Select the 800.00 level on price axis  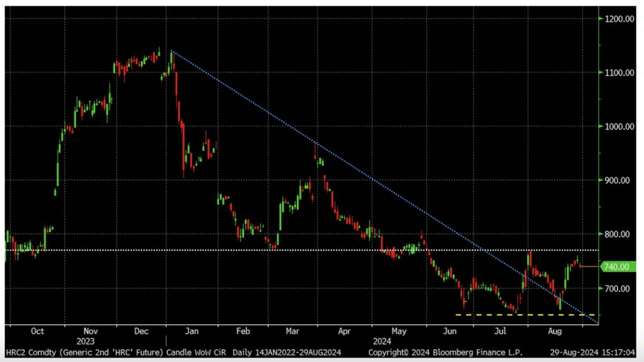pos(619,234)
